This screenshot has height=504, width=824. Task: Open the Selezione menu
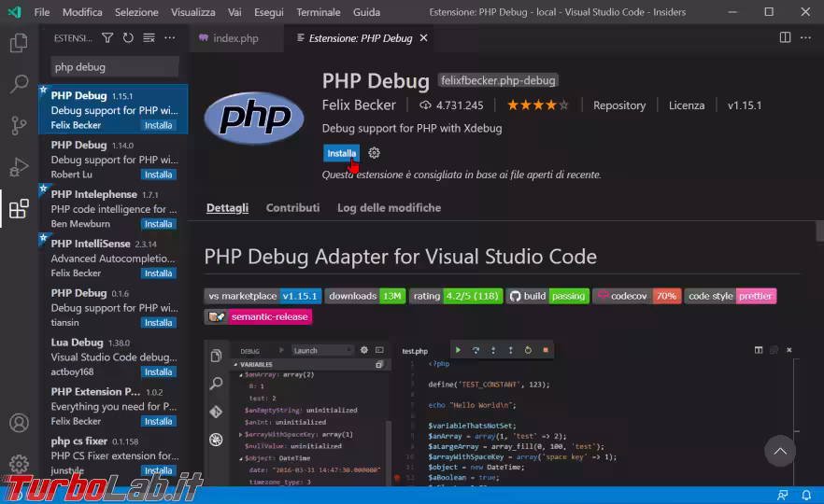tap(136, 11)
